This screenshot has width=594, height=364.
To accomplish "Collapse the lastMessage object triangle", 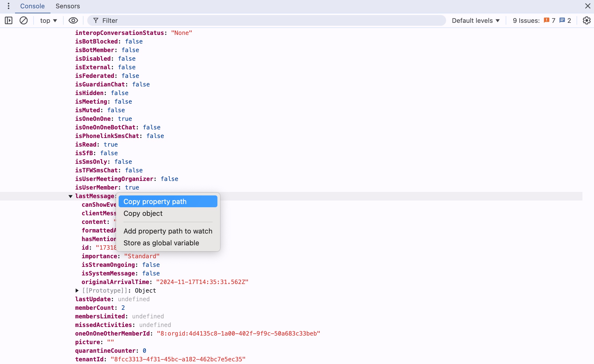I will coord(70,196).
